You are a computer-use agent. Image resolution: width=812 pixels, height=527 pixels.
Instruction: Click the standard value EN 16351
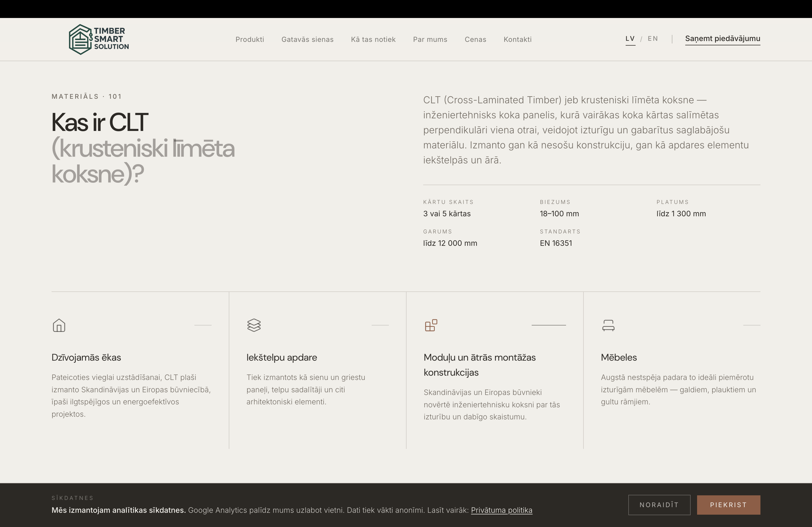556,243
